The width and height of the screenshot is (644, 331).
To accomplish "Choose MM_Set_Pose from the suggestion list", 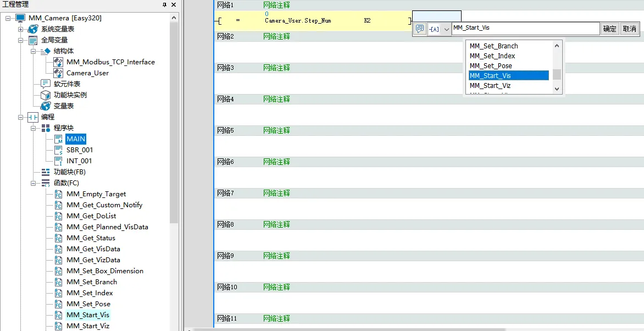I will click(491, 66).
